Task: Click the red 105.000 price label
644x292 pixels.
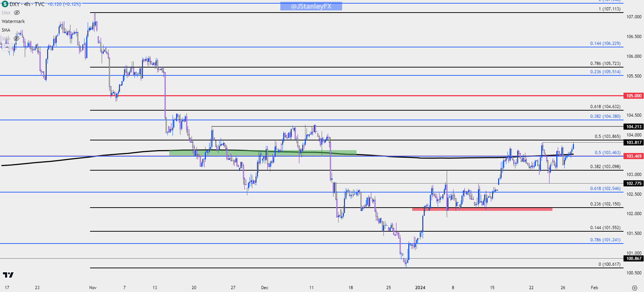Action: click(x=634, y=96)
